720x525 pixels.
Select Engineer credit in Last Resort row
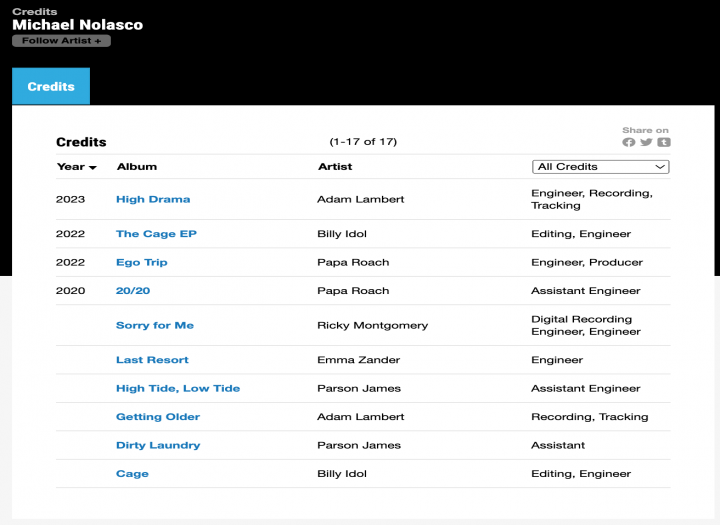click(x=557, y=360)
